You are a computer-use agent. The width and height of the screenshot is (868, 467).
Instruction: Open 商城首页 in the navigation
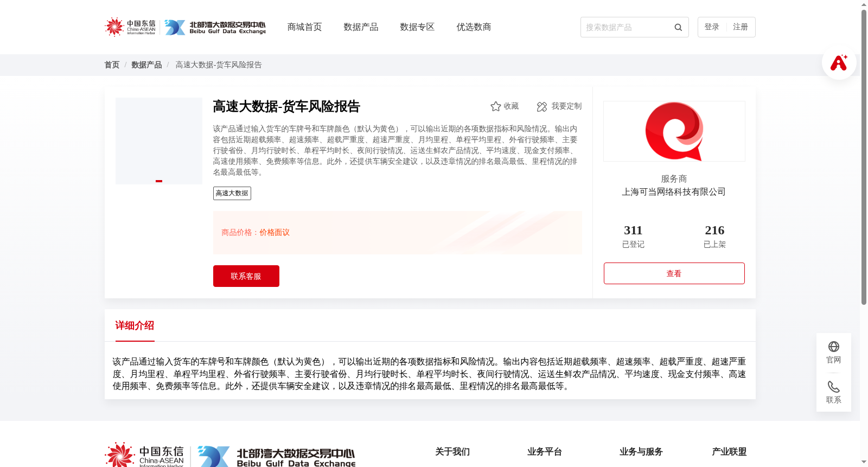pyautogui.click(x=304, y=27)
